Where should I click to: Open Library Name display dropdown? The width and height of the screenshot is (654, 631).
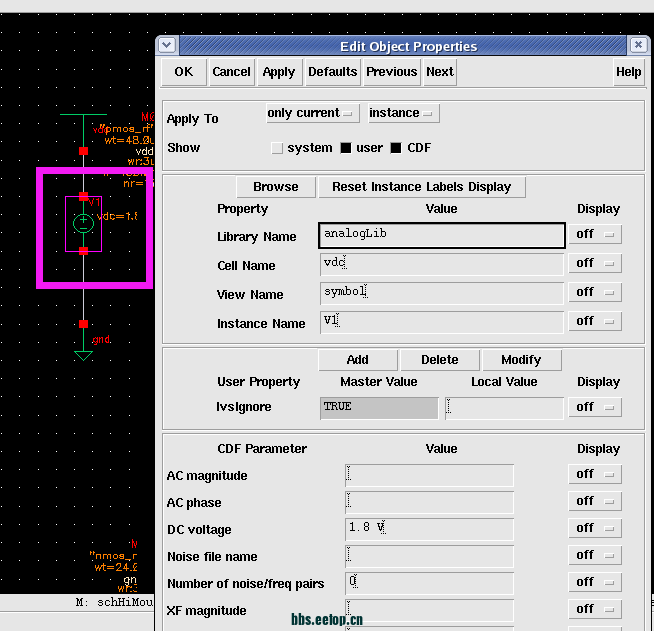[595, 234]
